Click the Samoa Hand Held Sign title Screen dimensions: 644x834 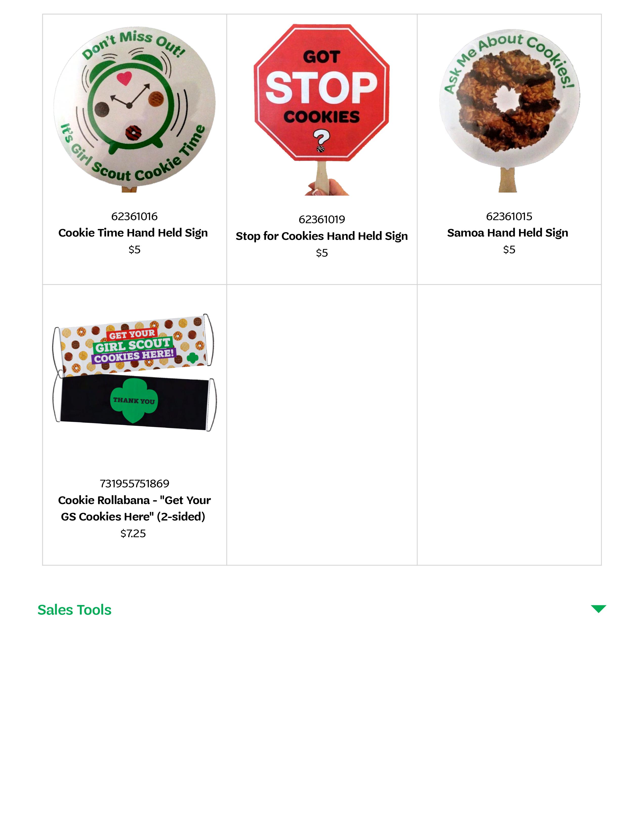pyautogui.click(x=508, y=233)
